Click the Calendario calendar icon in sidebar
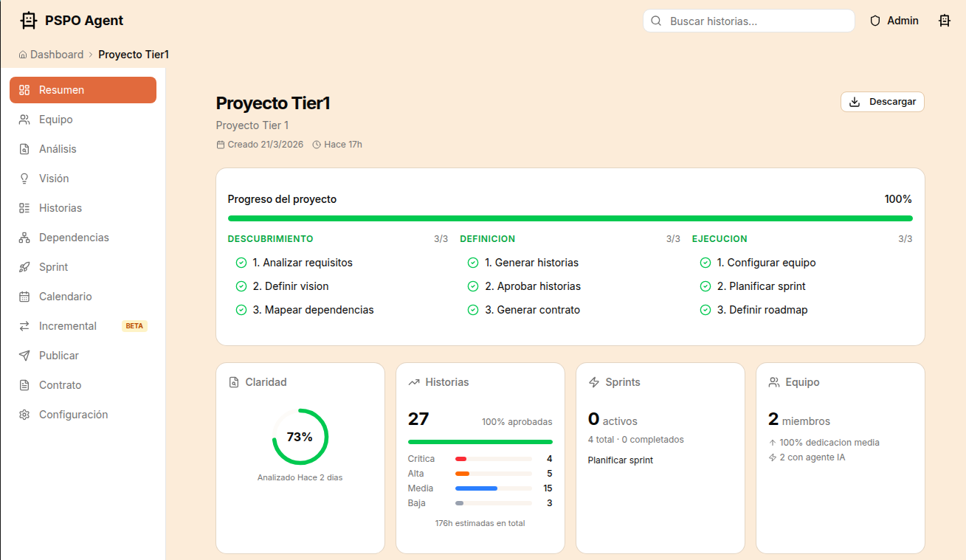The width and height of the screenshot is (966, 560). coord(24,297)
